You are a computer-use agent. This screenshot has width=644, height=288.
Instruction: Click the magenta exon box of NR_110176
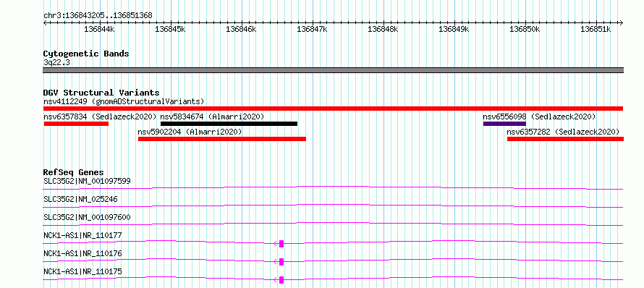pos(281,262)
